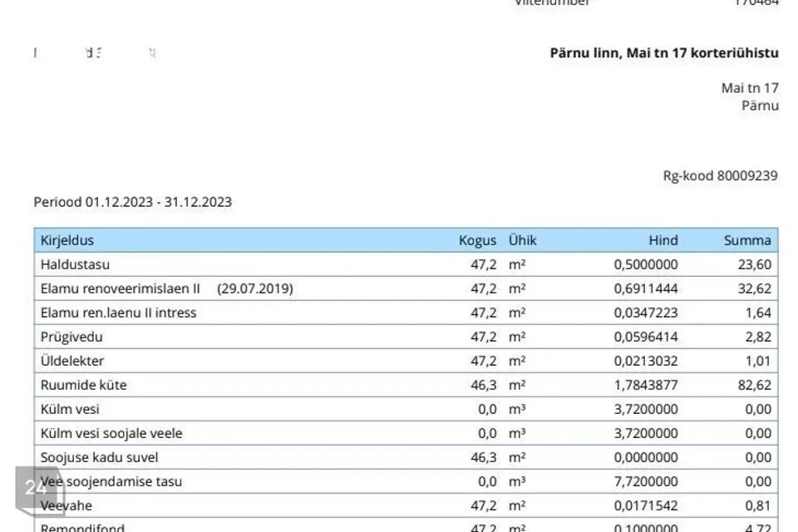Click the Ühik column header
This screenshot has height=532, width=798.
523,240
